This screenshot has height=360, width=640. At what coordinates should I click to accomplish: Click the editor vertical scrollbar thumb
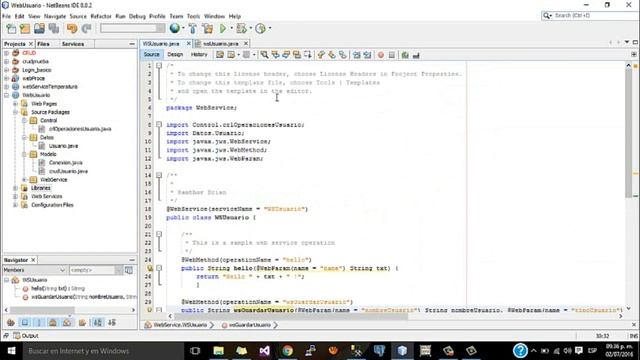(x=629, y=133)
